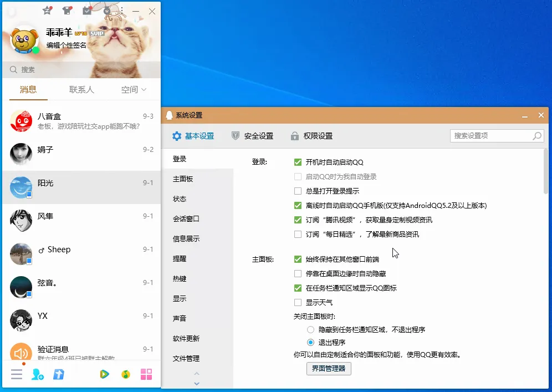This screenshot has height=392, width=552.
Task: Click the calendar check-in icon
Action: [86, 11]
